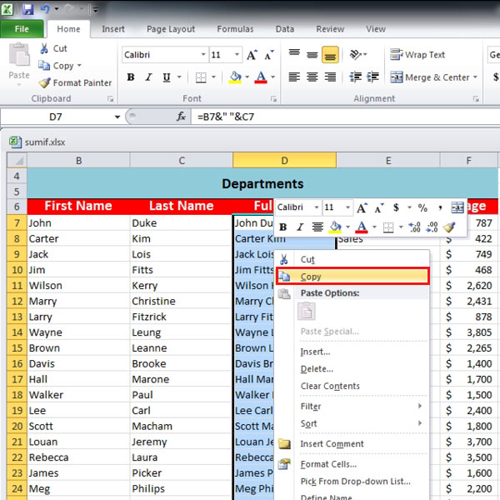Click the Format Painter in mini toolbar
500x500 pixels.
point(449,227)
